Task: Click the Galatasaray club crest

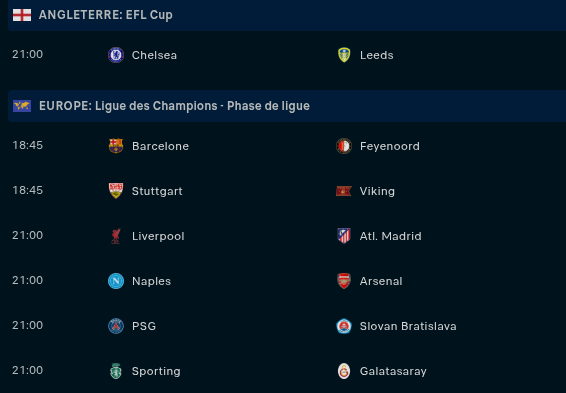Action: point(344,371)
